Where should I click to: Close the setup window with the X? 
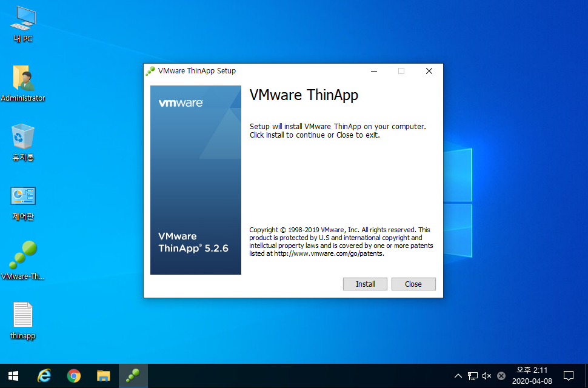[x=429, y=71]
